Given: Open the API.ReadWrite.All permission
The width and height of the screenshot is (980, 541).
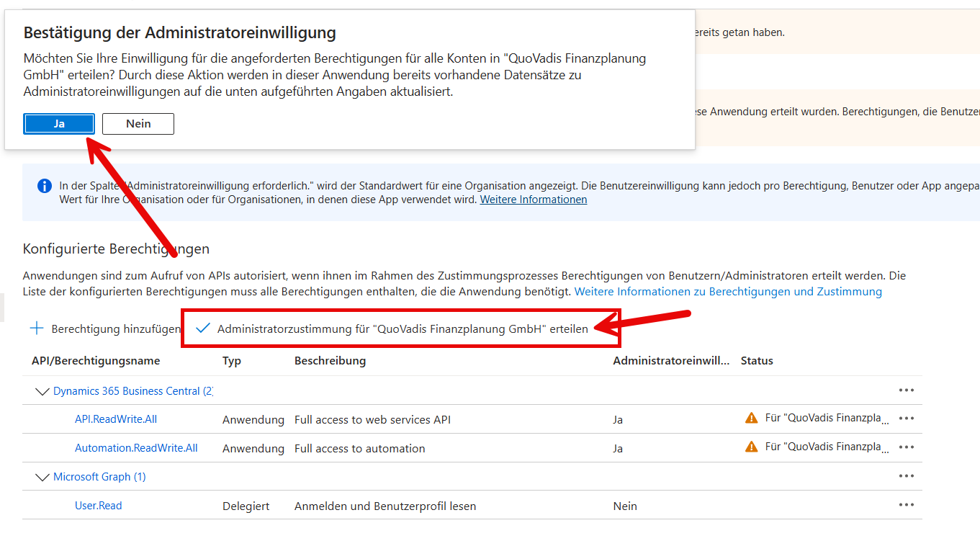Looking at the screenshot, I should pos(116,419).
